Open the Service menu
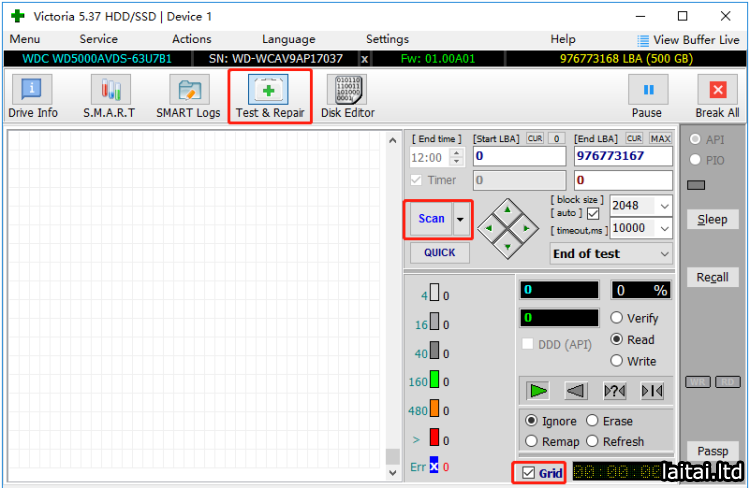The image size is (750, 488). [99, 39]
